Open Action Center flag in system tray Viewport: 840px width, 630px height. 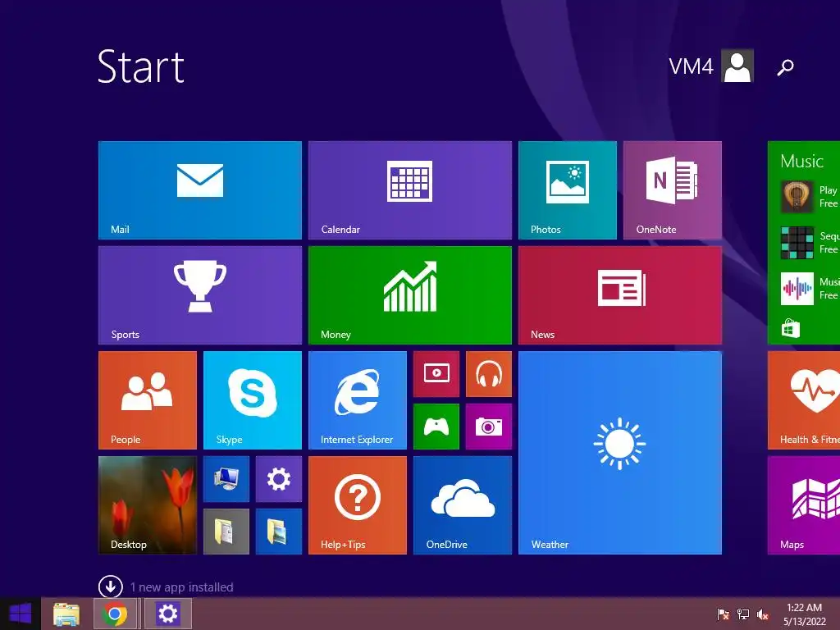pos(723,614)
